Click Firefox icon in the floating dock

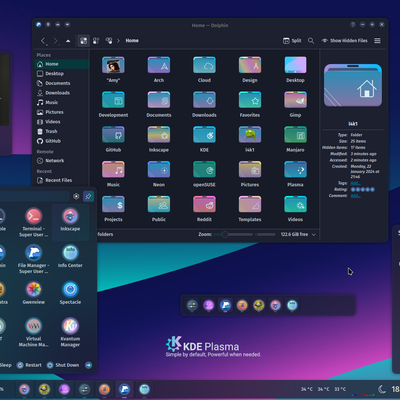coord(242,305)
